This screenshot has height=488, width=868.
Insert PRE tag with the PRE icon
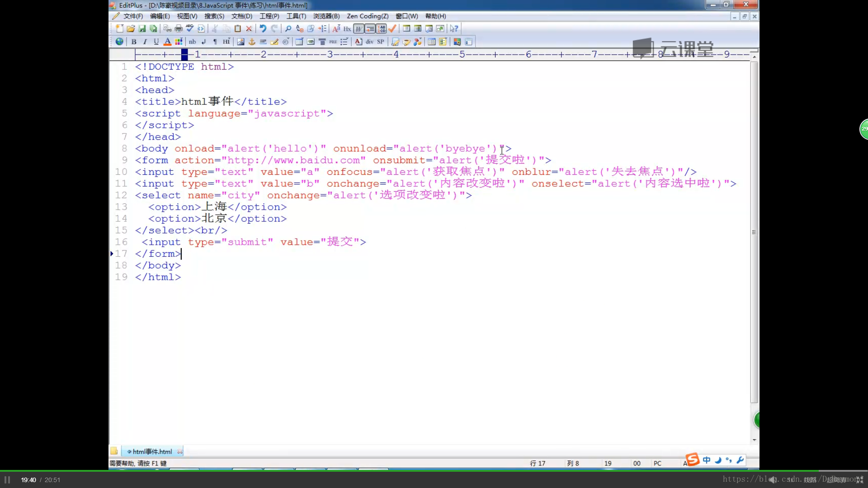coord(333,42)
